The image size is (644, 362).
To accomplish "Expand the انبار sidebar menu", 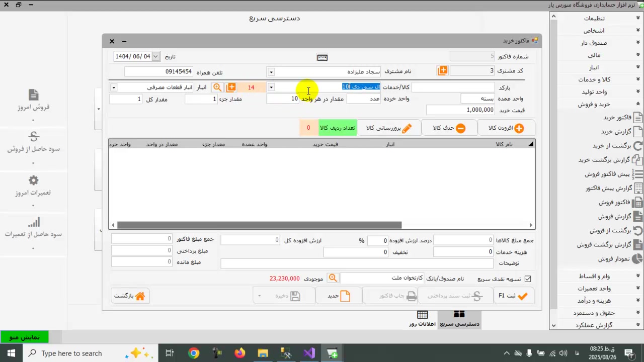I will (598, 67).
